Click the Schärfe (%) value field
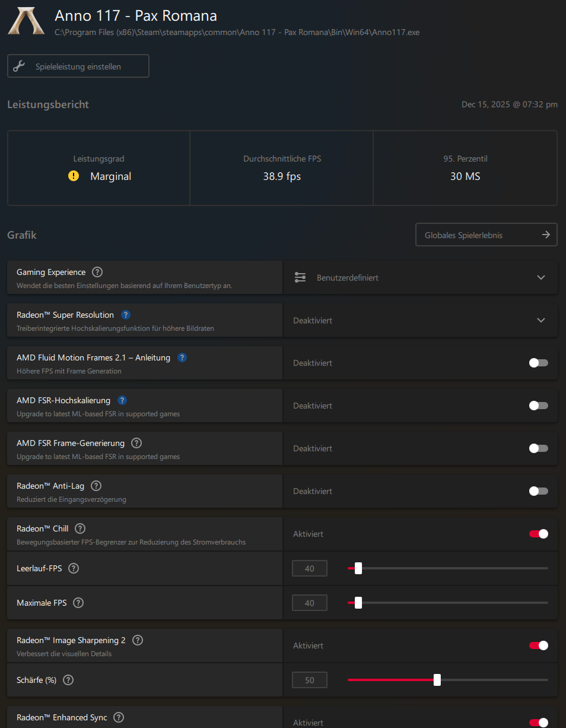566x728 pixels. [310, 680]
